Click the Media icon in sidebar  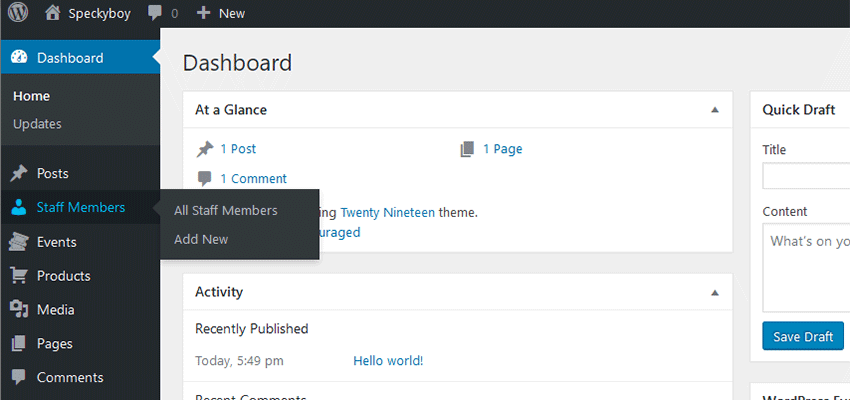[19, 309]
